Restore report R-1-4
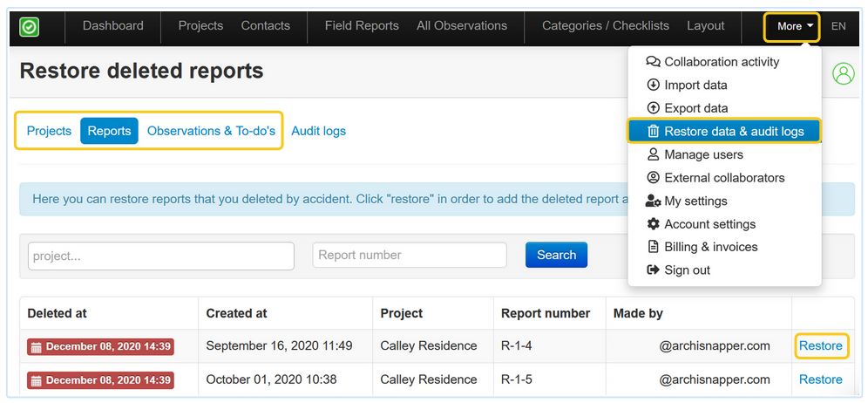This screenshot has width=868, height=403. coord(820,345)
